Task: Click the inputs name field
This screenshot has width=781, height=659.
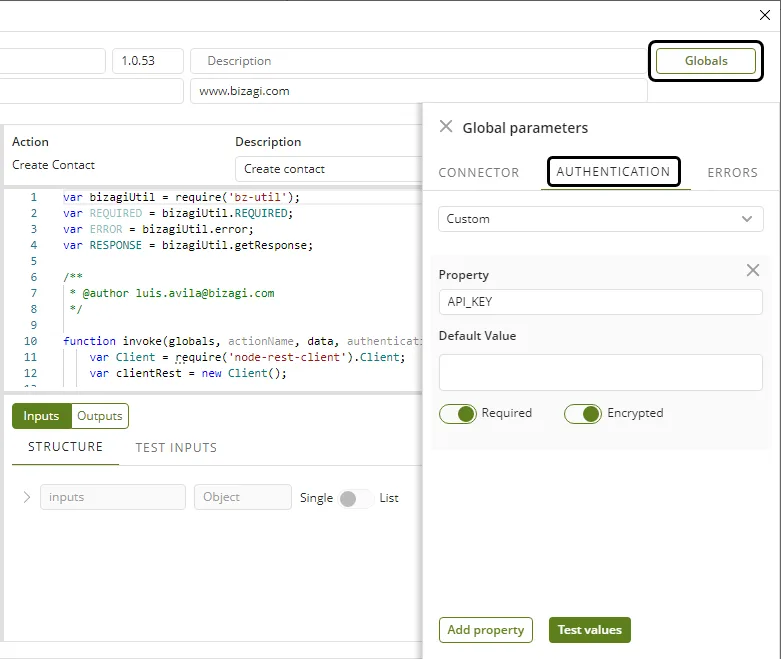Action: [113, 497]
